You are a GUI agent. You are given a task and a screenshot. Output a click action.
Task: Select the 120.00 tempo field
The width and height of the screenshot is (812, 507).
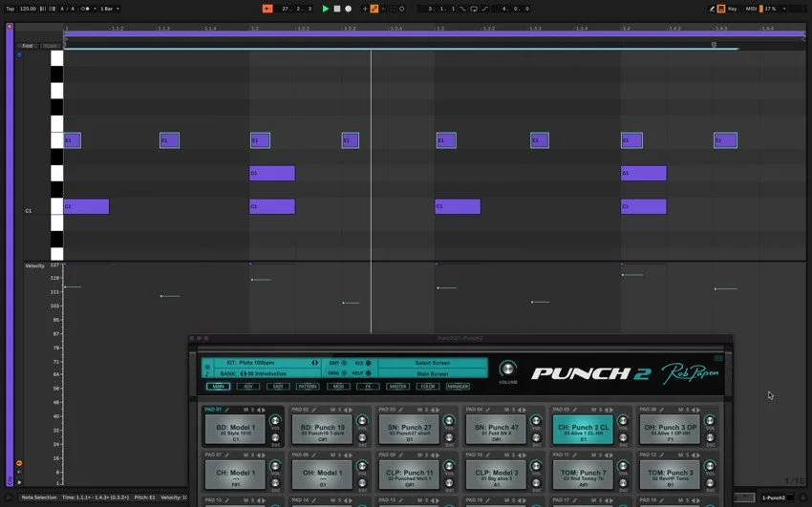coord(28,9)
